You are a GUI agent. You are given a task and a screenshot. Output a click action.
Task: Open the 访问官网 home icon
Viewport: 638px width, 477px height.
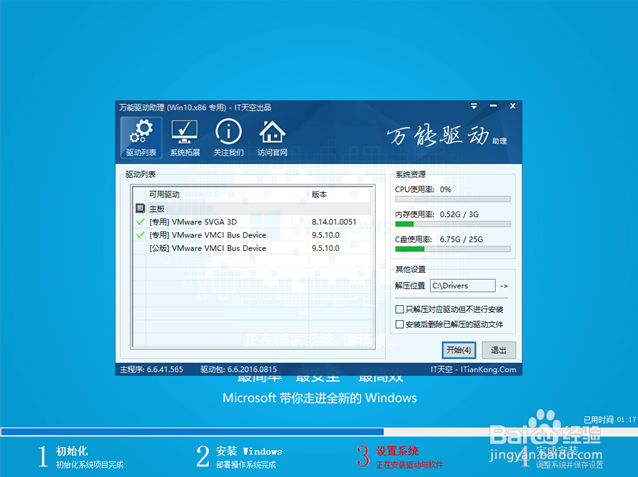[272, 138]
